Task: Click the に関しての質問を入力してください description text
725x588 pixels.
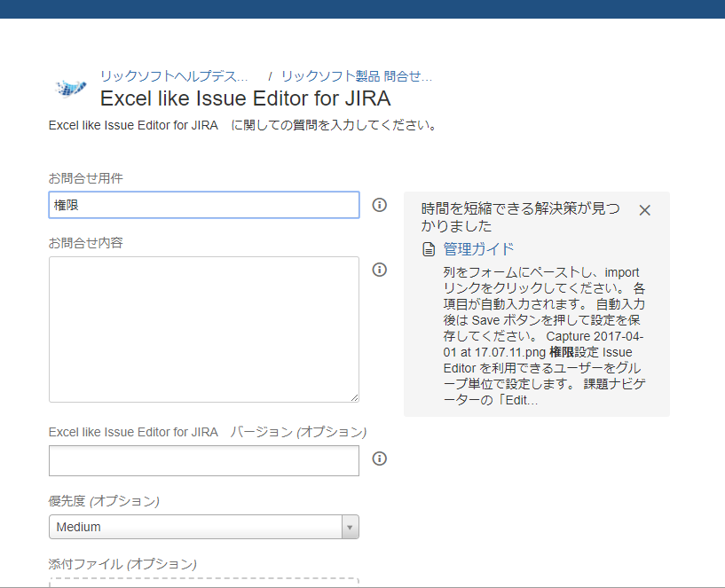Action: click(x=243, y=125)
